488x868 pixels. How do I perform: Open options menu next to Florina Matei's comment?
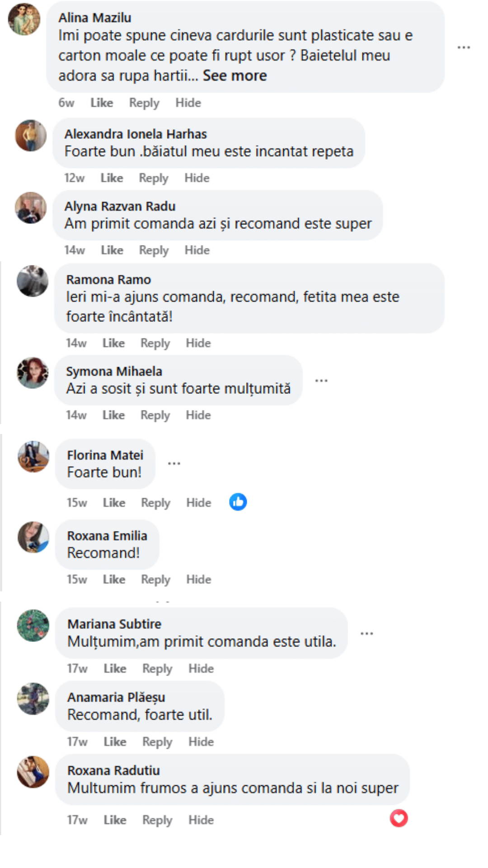[x=174, y=463]
